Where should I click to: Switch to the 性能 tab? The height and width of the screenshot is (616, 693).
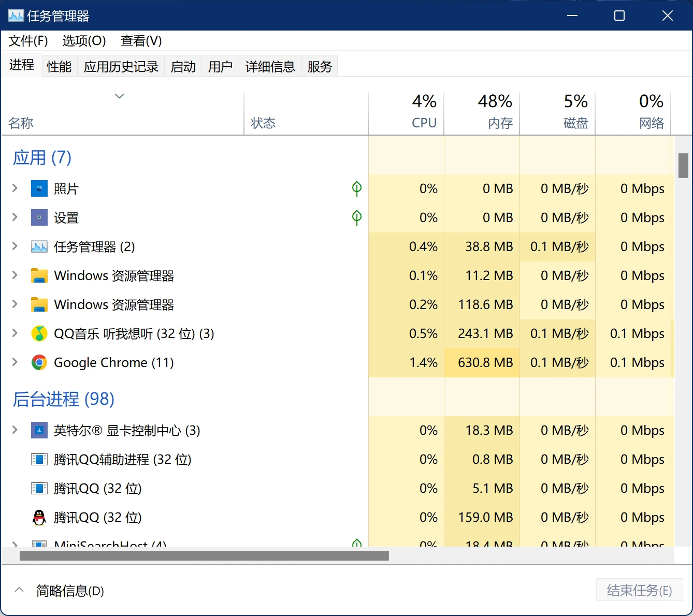59,66
